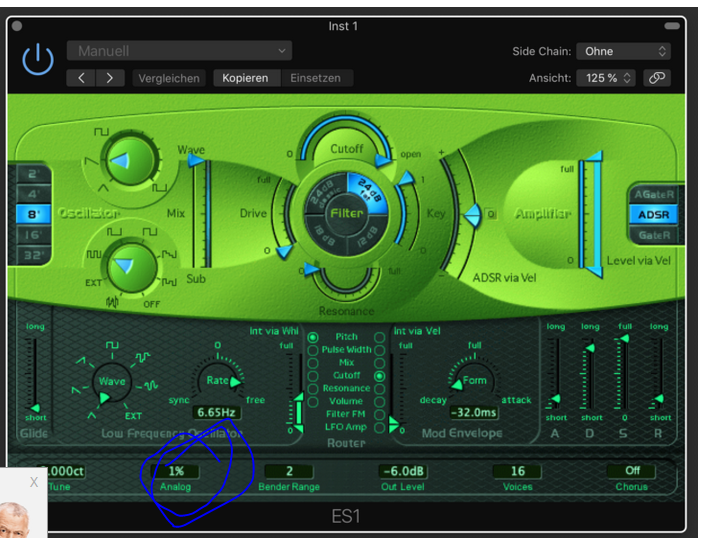
Task: Click the Voices value field showing 16
Action: tap(517, 471)
